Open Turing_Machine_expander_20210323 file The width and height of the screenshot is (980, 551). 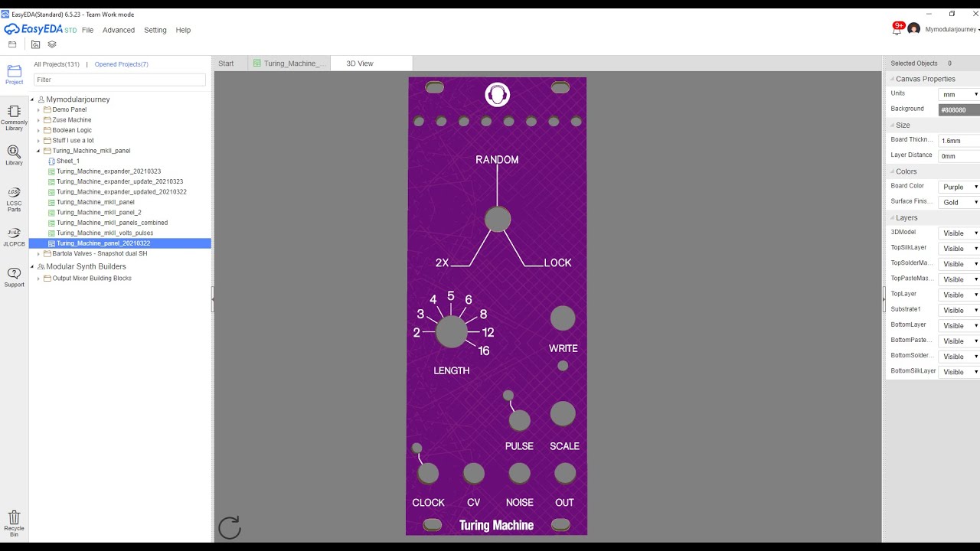click(108, 171)
